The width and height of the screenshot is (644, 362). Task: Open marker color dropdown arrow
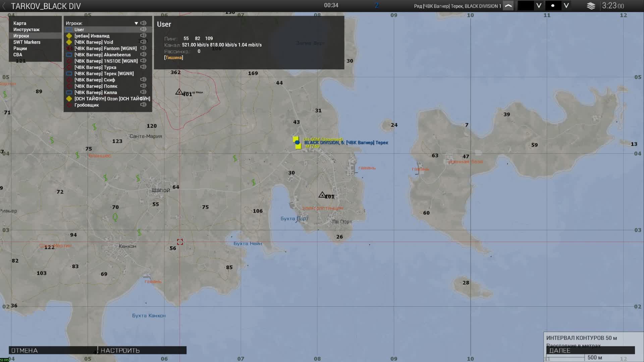click(539, 6)
